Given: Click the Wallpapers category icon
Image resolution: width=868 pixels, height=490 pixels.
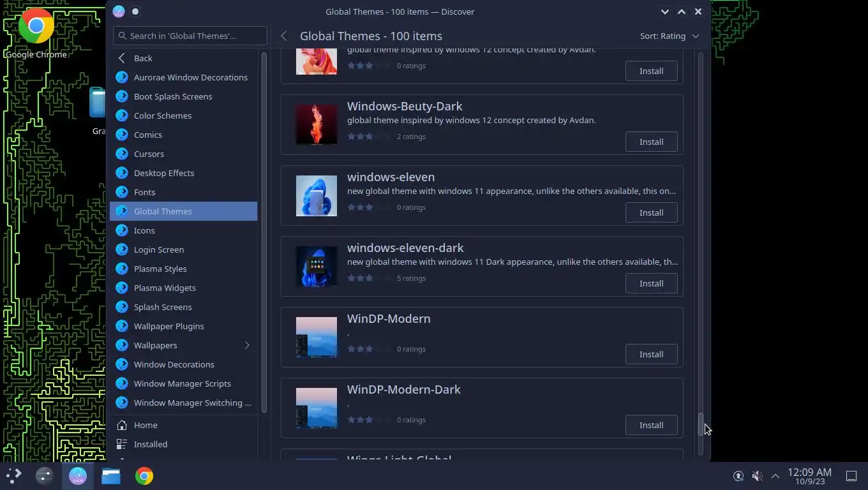Looking at the screenshot, I should tap(122, 345).
